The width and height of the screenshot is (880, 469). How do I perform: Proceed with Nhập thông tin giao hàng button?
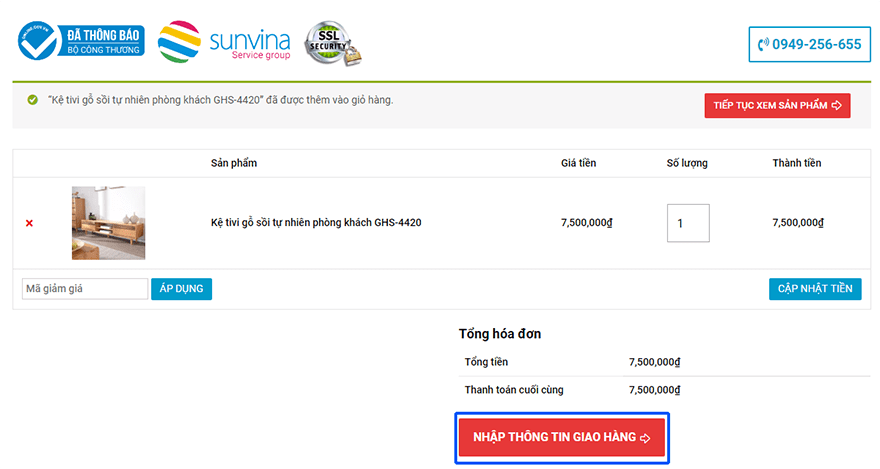tap(562, 438)
